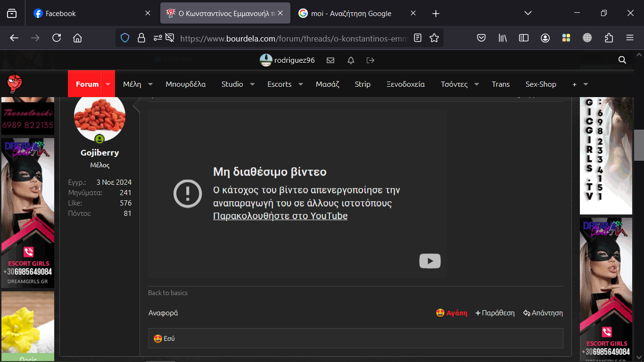This screenshot has height=362, width=644.
Task: Expand the Forum menu arrow
Action: click(108, 84)
